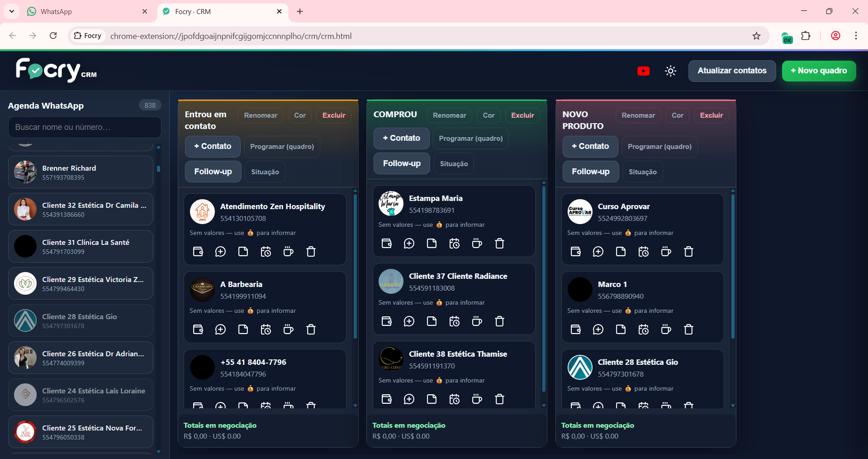Delete Marco 1 card with trash icon

tap(688, 330)
